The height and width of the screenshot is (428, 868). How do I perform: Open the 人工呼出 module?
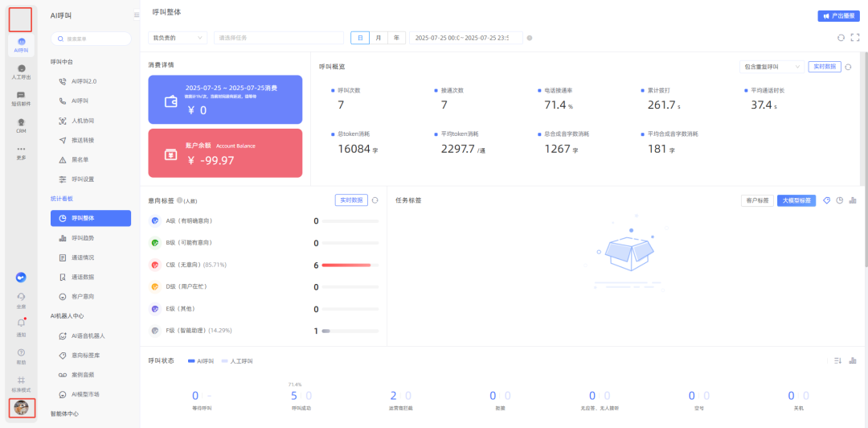click(x=22, y=72)
